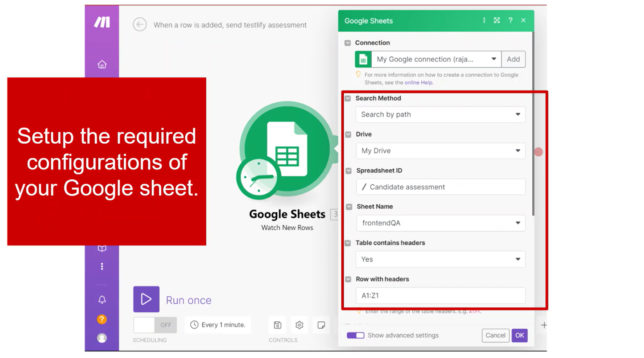Viewport: 644px width, 358px height.
Task: Click the Run once play button
Action: (146, 299)
